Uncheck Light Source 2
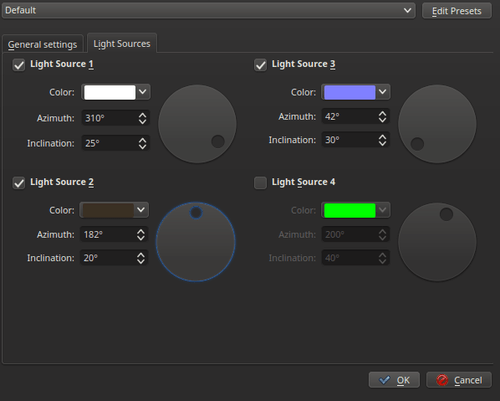This screenshot has width=500, height=401. [x=19, y=183]
